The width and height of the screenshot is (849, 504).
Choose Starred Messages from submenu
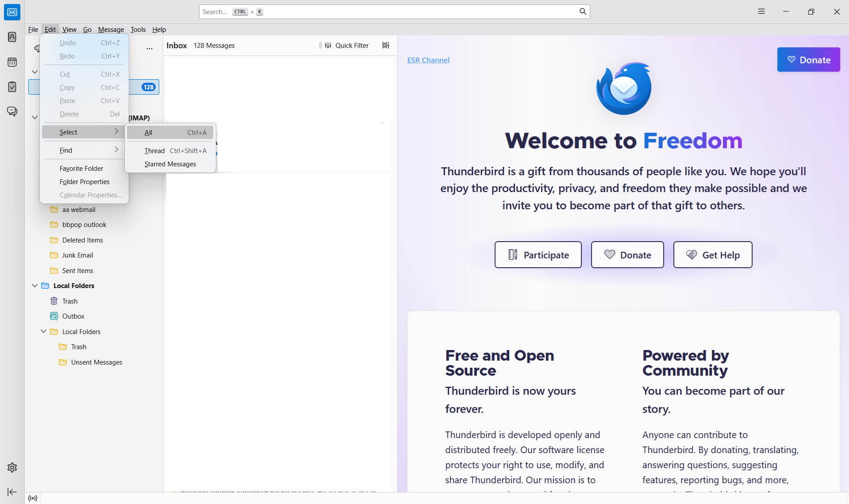170,164
